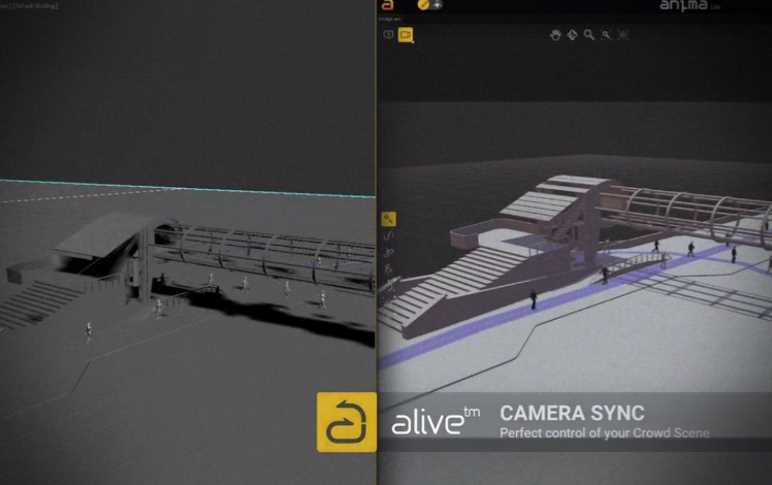Image resolution: width=772 pixels, height=485 pixels.
Task: Select the single walking actor tool in sidebar
Action: click(x=388, y=269)
